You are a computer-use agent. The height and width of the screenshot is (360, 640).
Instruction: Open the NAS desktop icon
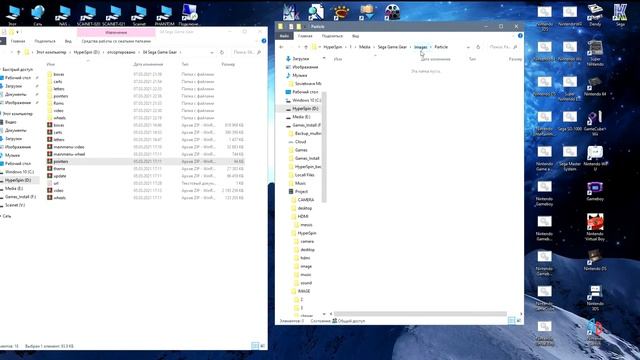63,15
